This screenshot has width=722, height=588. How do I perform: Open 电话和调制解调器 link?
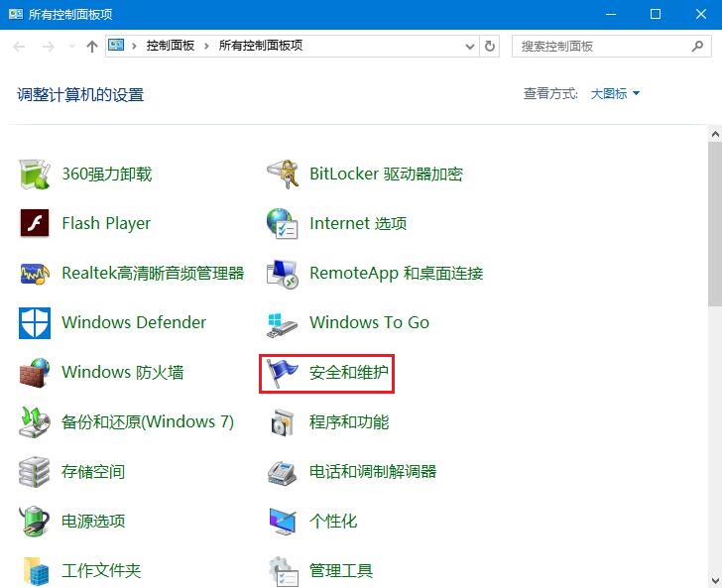click(x=373, y=472)
